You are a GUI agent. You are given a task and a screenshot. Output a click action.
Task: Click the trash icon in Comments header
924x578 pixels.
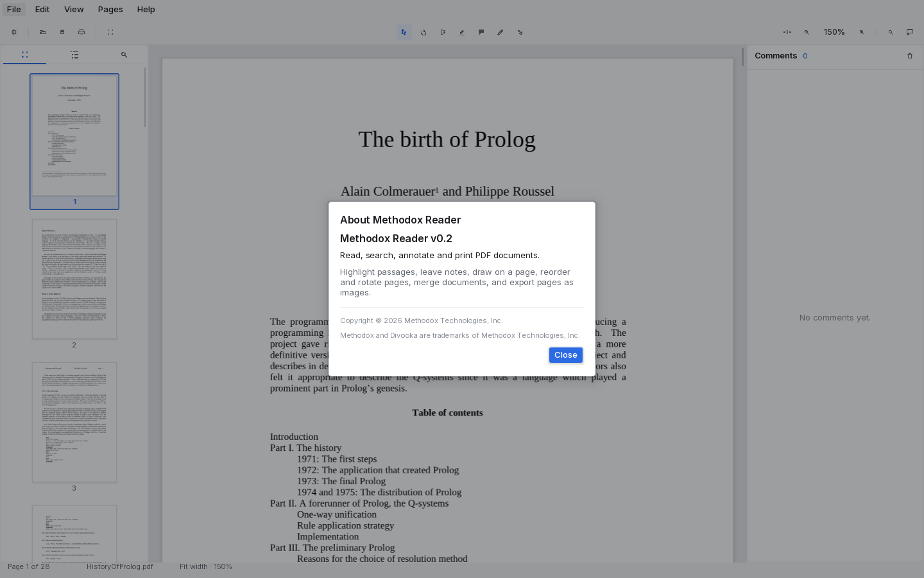tap(910, 56)
